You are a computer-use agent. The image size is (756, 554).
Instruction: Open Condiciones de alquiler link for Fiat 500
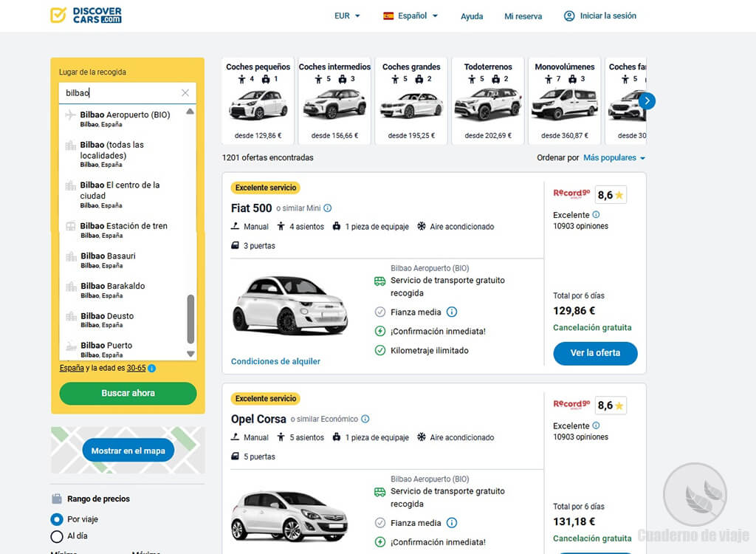point(275,361)
